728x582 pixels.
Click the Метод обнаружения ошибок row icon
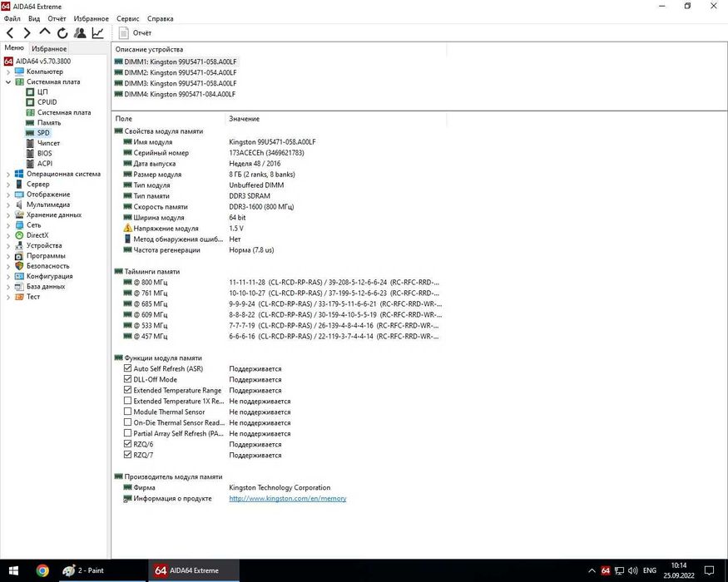tap(127, 239)
